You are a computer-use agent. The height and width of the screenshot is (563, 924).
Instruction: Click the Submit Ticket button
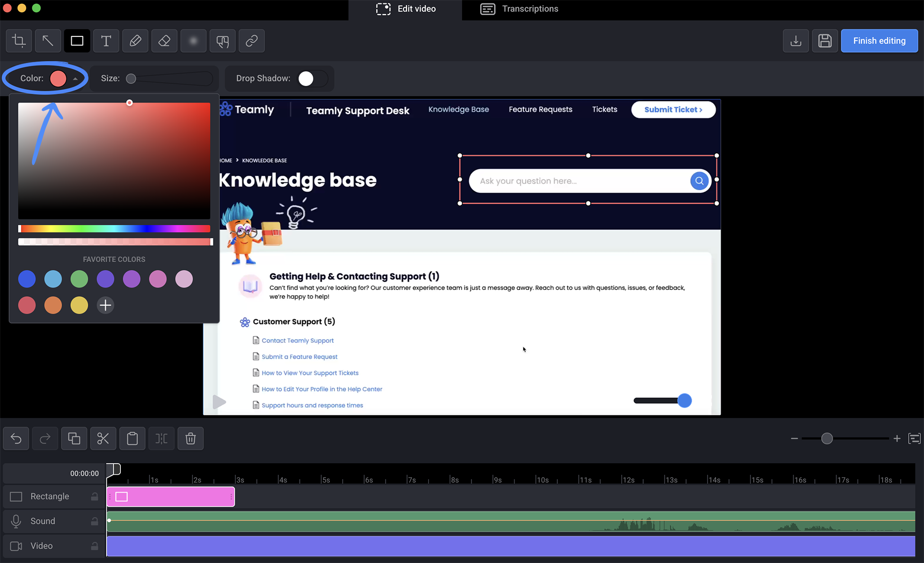coord(673,110)
